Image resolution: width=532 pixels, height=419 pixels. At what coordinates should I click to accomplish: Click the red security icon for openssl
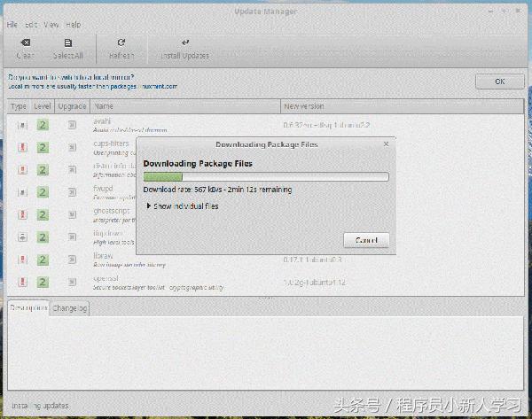tap(22, 282)
